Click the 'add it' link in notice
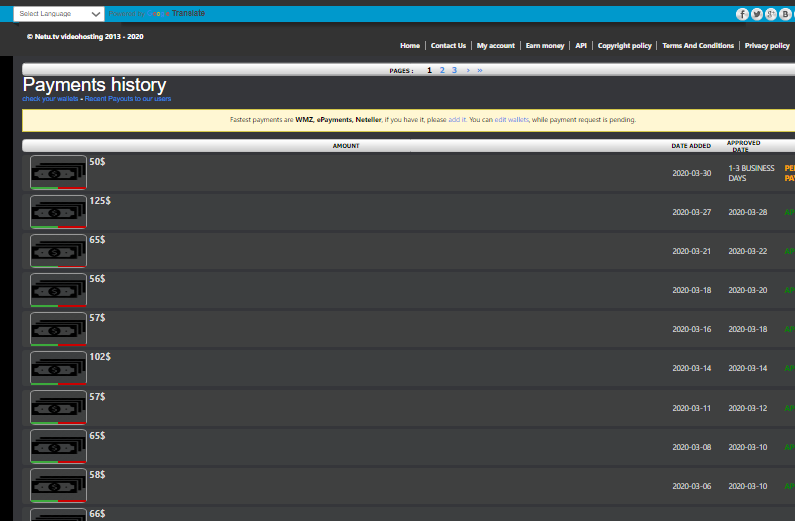 pyautogui.click(x=457, y=120)
